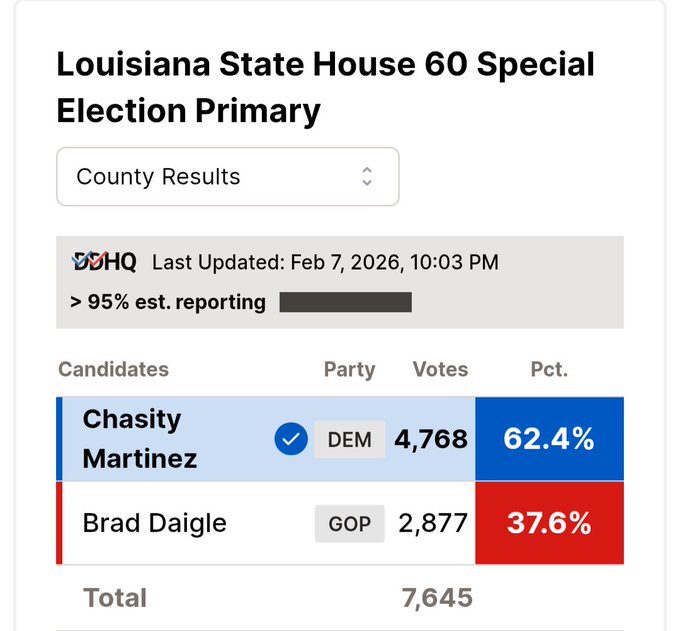Click the Candidates column header

(x=113, y=369)
